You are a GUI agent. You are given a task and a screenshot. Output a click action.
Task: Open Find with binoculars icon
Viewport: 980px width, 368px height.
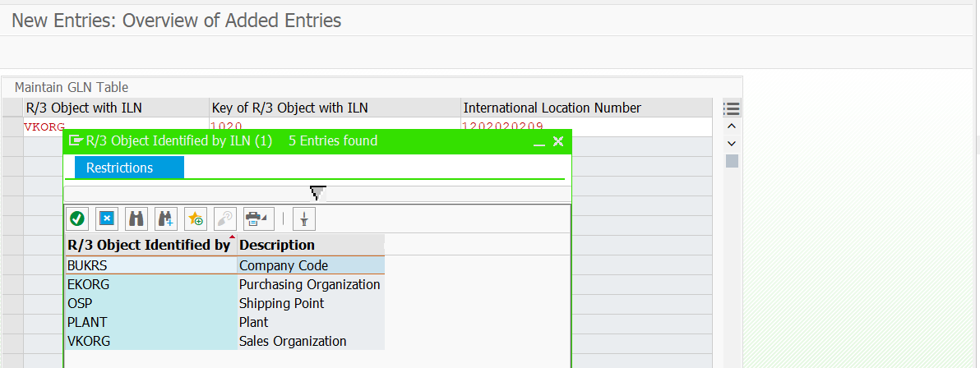point(136,218)
